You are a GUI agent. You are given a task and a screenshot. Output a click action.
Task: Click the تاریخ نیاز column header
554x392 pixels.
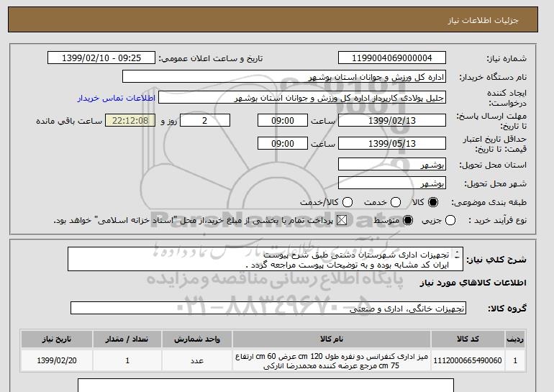tap(57, 339)
